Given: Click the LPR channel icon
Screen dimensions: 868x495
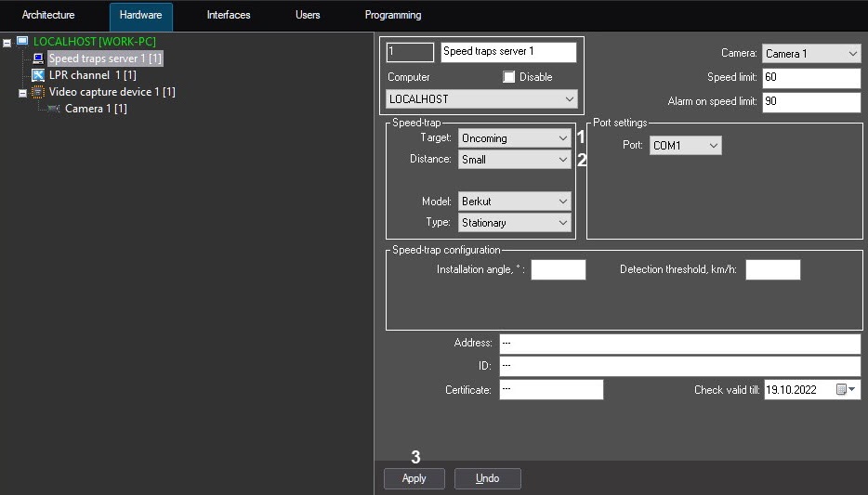Looking at the screenshot, I should tap(38, 75).
